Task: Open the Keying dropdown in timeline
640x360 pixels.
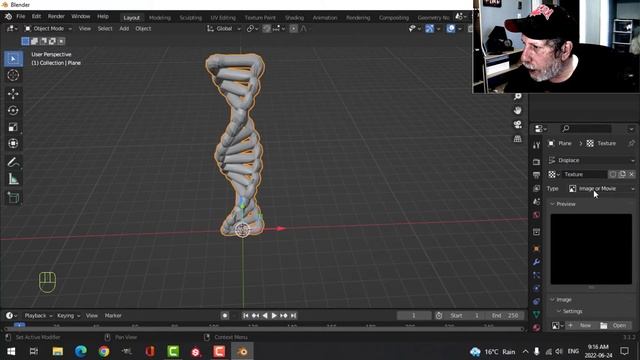Action: [x=68, y=316]
